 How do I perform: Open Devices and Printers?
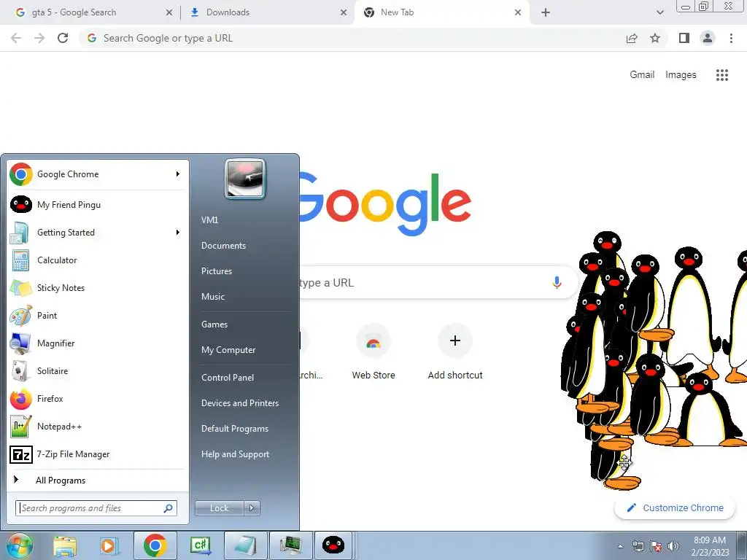239,403
